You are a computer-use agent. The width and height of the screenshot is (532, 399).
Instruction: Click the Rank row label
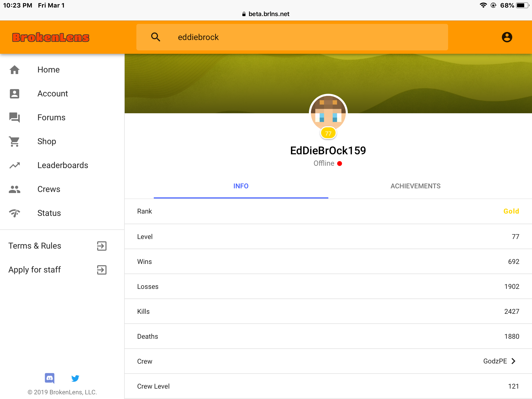[144, 211]
